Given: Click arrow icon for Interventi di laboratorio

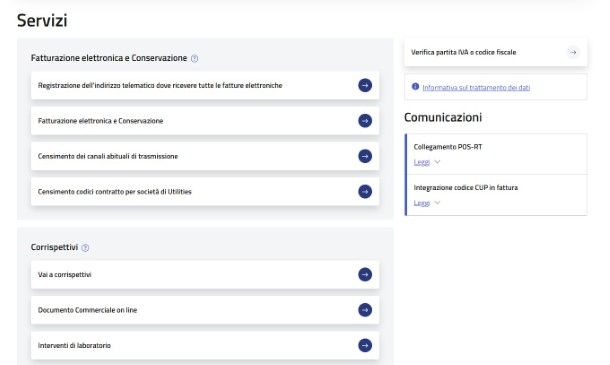Looking at the screenshot, I should pos(365,345).
